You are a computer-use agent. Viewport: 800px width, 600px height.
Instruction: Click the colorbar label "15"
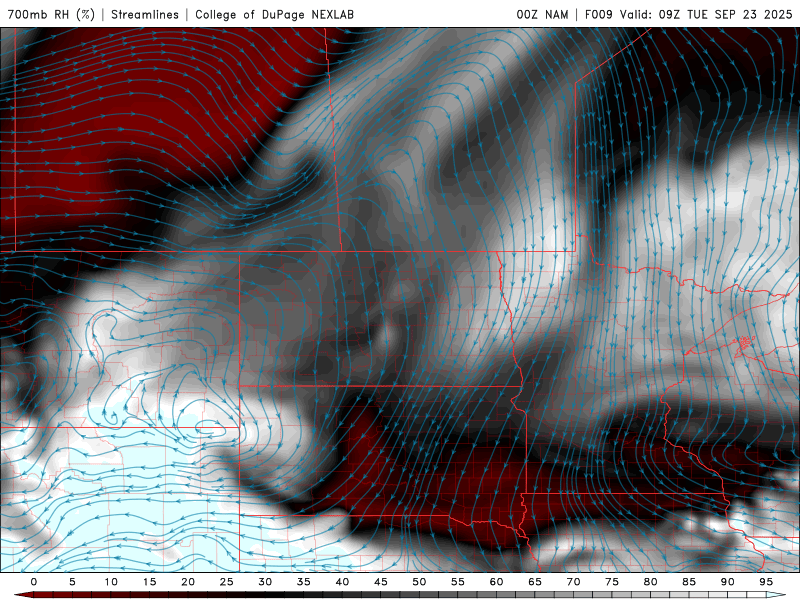(x=149, y=582)
